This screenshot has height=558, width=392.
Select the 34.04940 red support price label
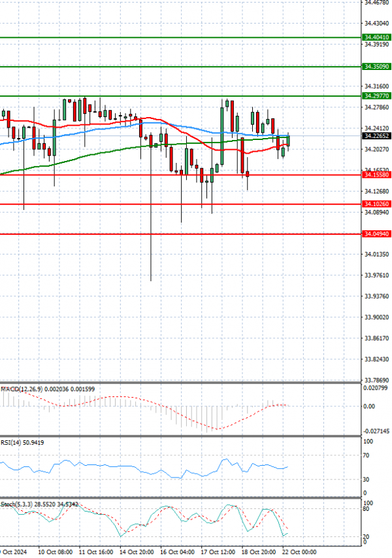click(377, 234)
